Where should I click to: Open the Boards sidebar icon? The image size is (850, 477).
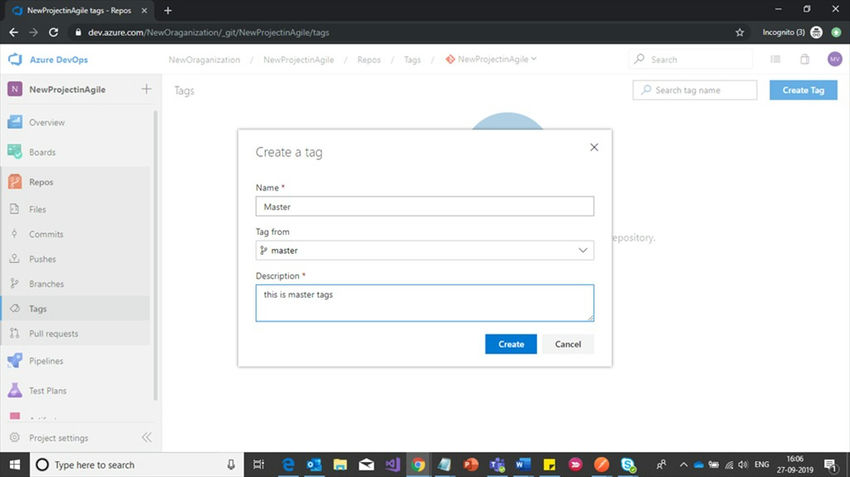tap(15, 152)
